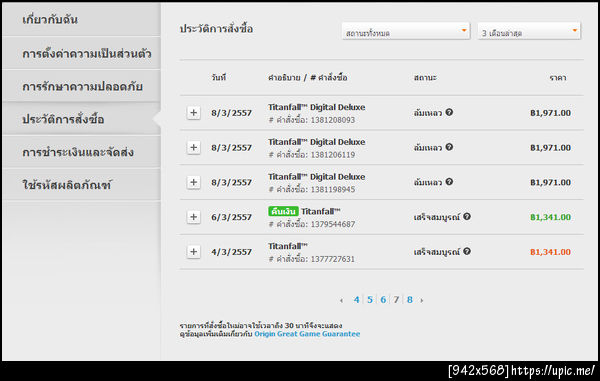
Task: Go to page 6
Action: 383,300
